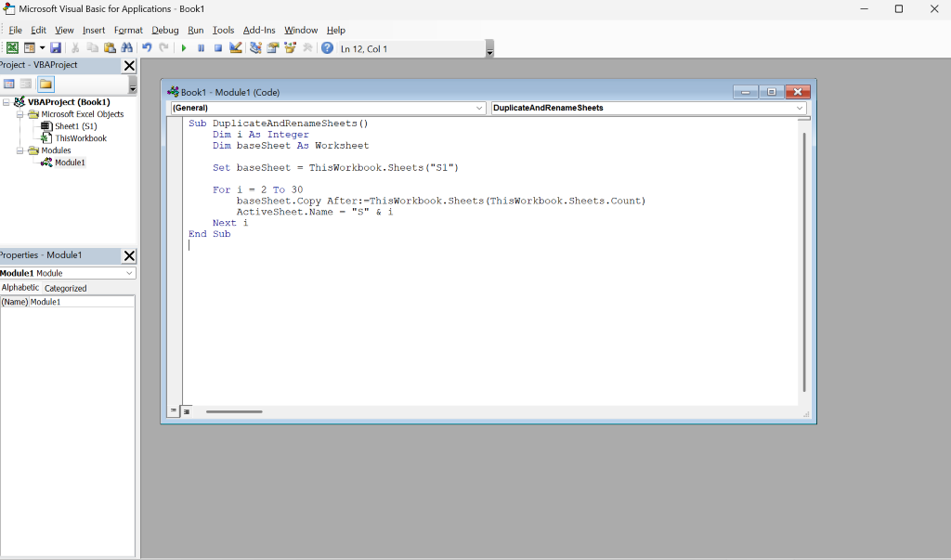Open the Tools menu

click(223, 30)
